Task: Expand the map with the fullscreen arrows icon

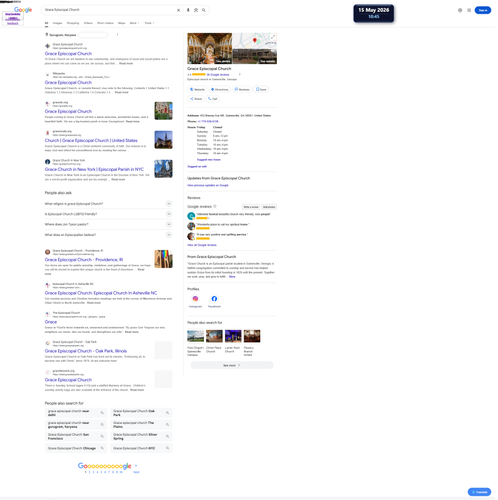Action: click(x=273, y=37)
